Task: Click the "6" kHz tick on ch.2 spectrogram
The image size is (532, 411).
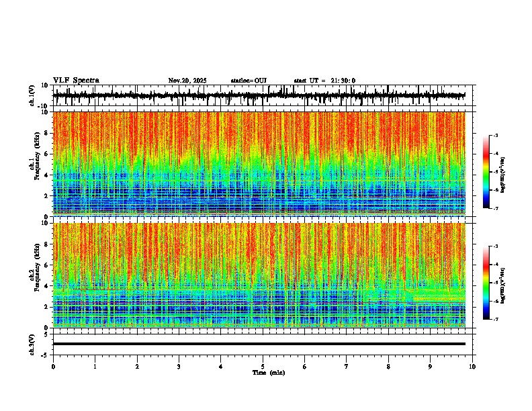Action: tap(46, 265)
